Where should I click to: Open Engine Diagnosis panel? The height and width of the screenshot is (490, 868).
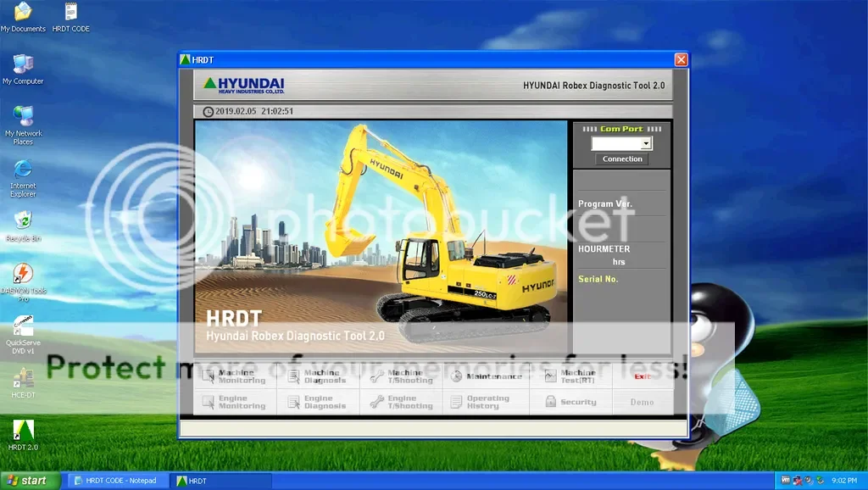(318, 402)
